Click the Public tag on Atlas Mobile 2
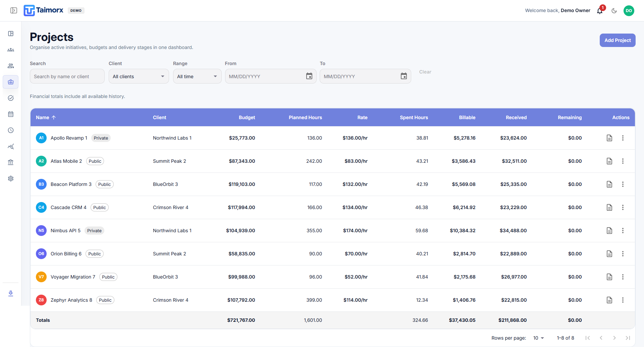The height and width of the screenshot is (347, 644). click(x=95, y=161)
